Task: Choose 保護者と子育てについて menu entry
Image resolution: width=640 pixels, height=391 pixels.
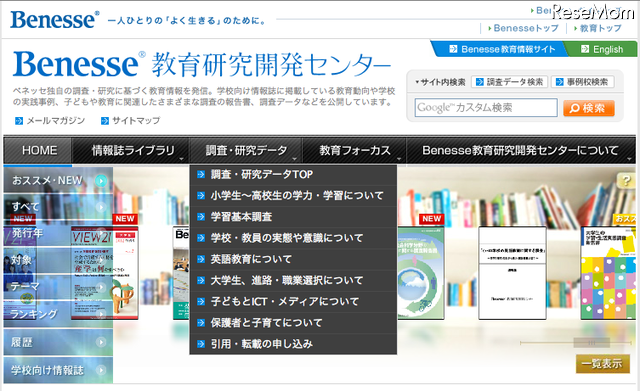Action: (293, 323)
